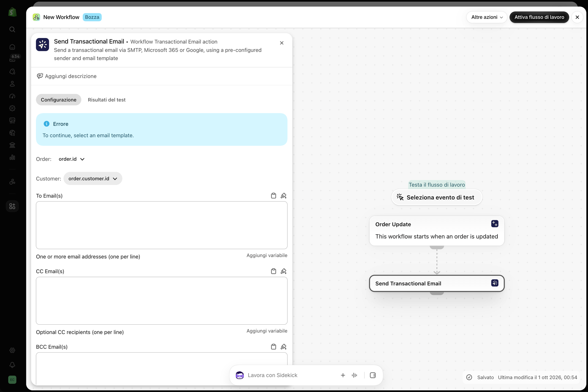Click clipboard icon for CC Email(s)
The width and height of the screenshot is (588, 392).
(273, 271)
